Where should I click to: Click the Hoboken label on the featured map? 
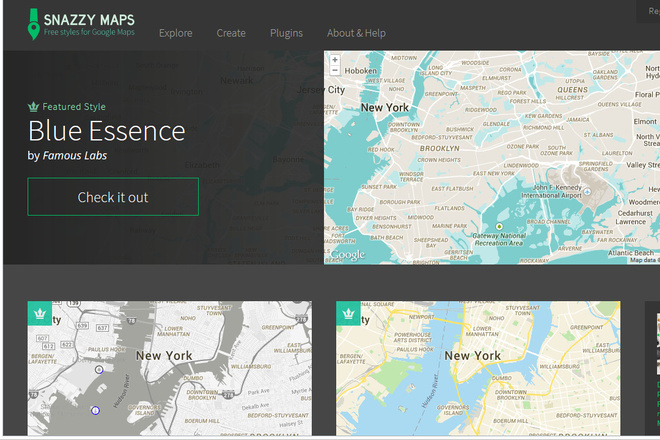tap(360, 71)
